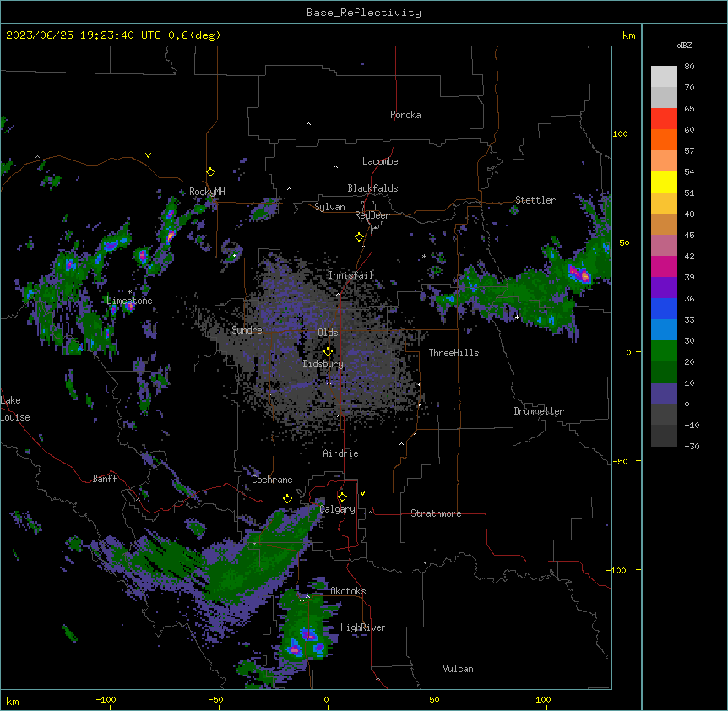Click the Sylvan label

[329, 207]
